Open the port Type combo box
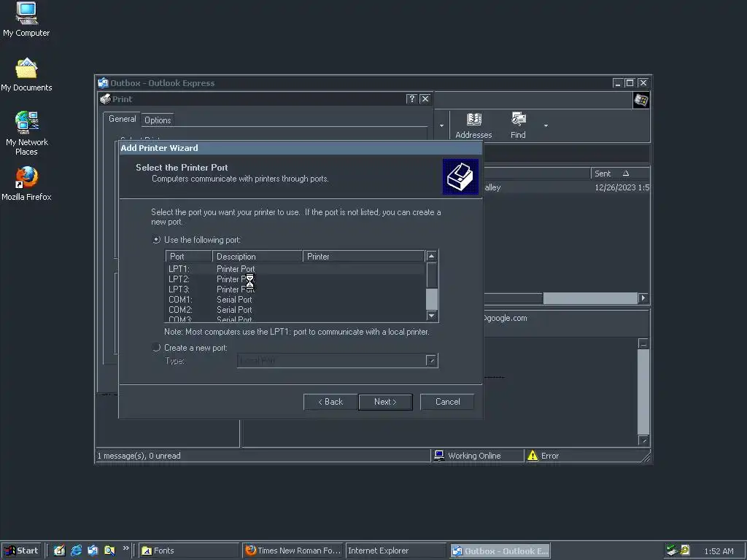The height and width of the screenshot is (560, 747). pyautogui.click(x=337, y=360)
